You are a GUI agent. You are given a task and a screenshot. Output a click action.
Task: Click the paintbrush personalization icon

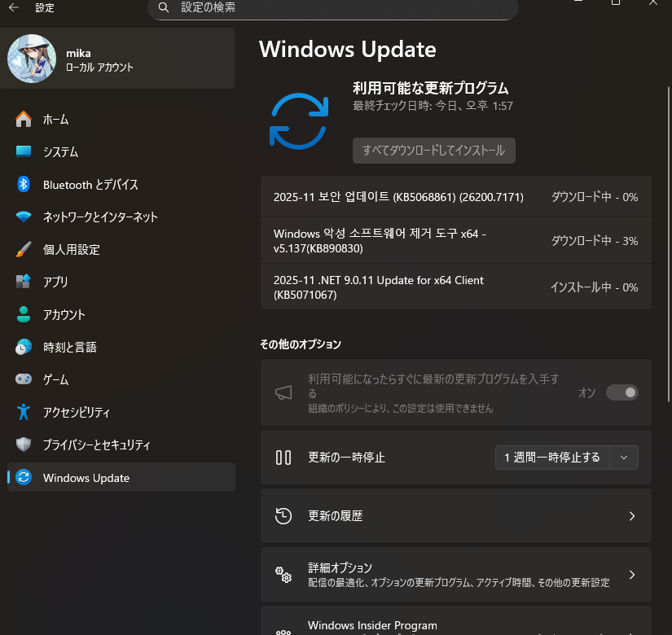point(24,249)
